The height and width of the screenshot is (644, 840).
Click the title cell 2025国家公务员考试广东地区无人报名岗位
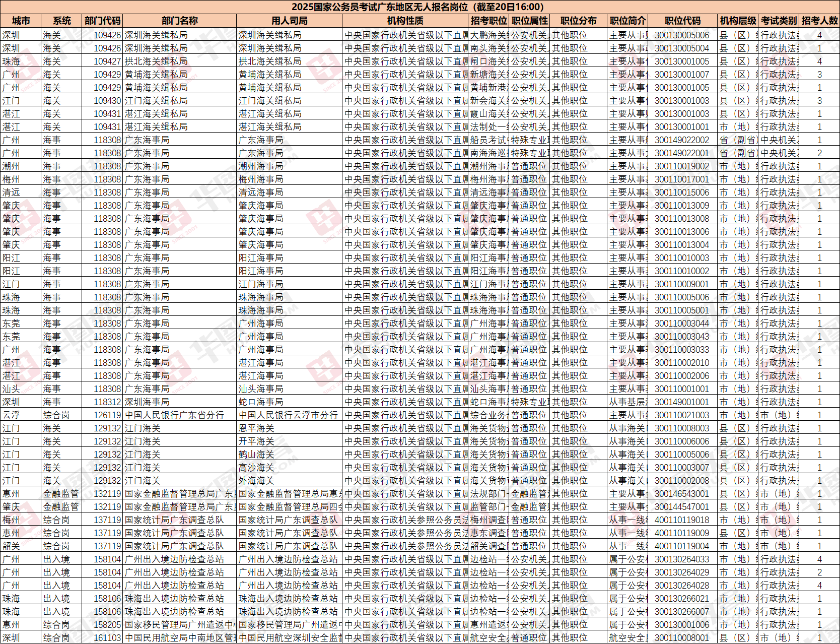point(419,7)
